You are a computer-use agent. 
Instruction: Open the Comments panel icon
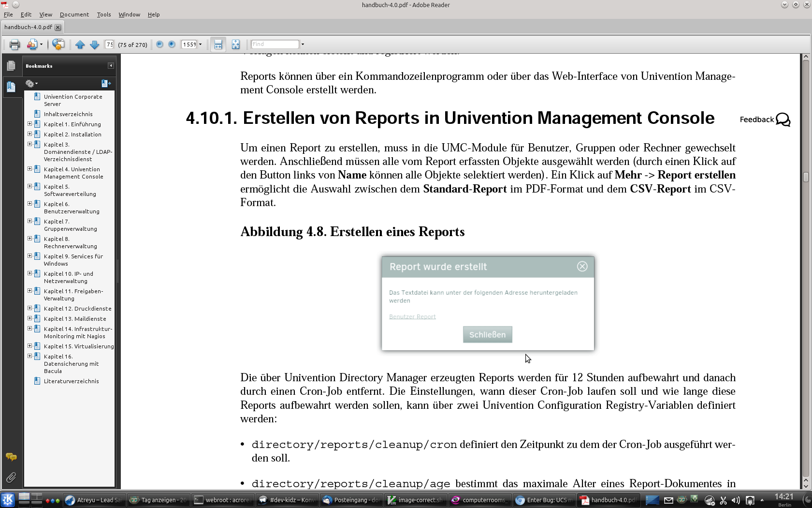pos(11,457)
